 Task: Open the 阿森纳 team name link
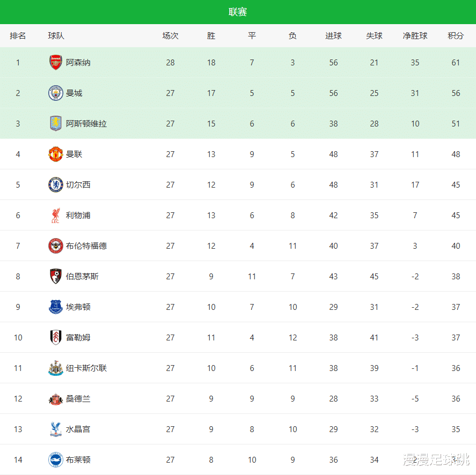click(x=78, y=63)
